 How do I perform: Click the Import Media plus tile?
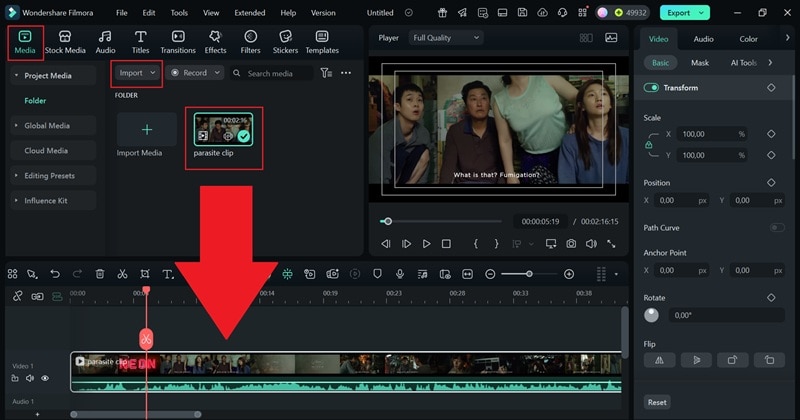click(146, 130)
